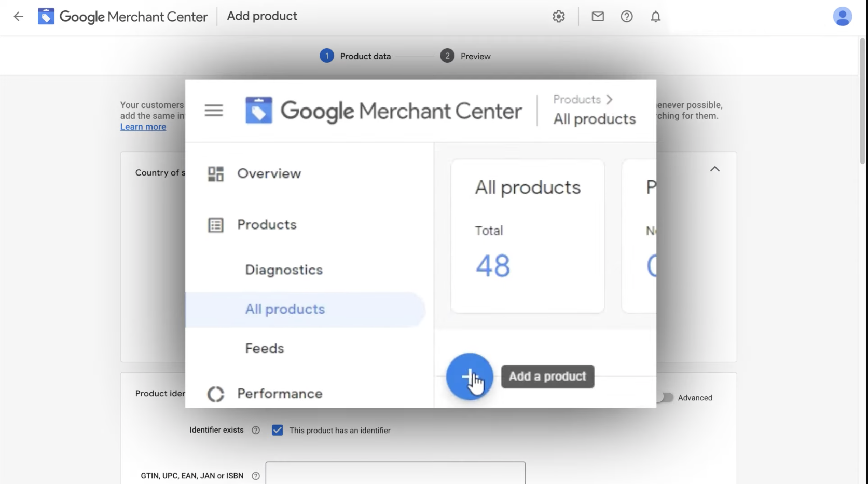Click the Total label on All products card
Image resolution: width=868 pixels, height=484 pixels.
point(489,231)
